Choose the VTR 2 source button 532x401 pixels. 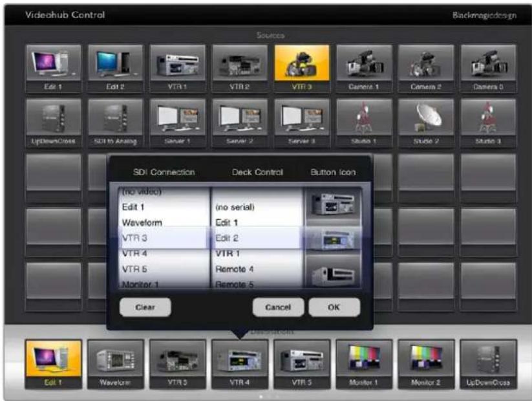(x=240, y=69)
